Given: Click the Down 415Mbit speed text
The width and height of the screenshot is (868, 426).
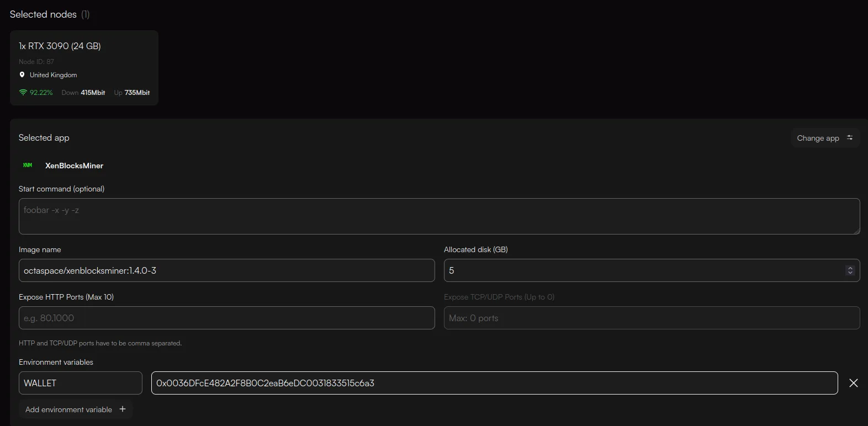Looking at the screenshot, I should (83, 93).
